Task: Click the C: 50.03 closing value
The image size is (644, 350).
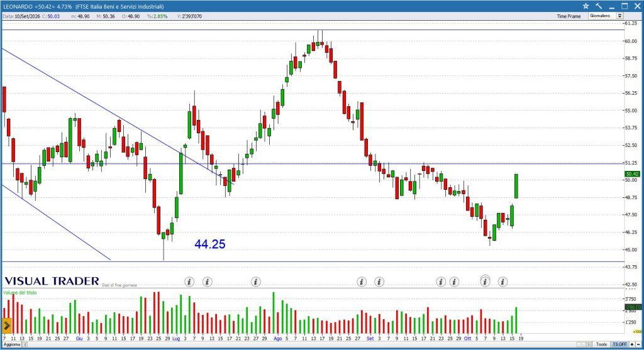Action: click(x=50, y=16)
